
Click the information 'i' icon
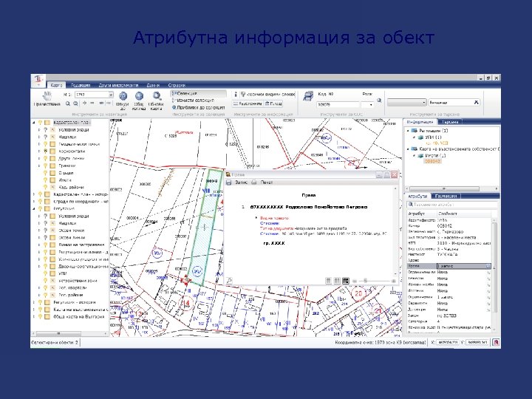coord(236,94)
